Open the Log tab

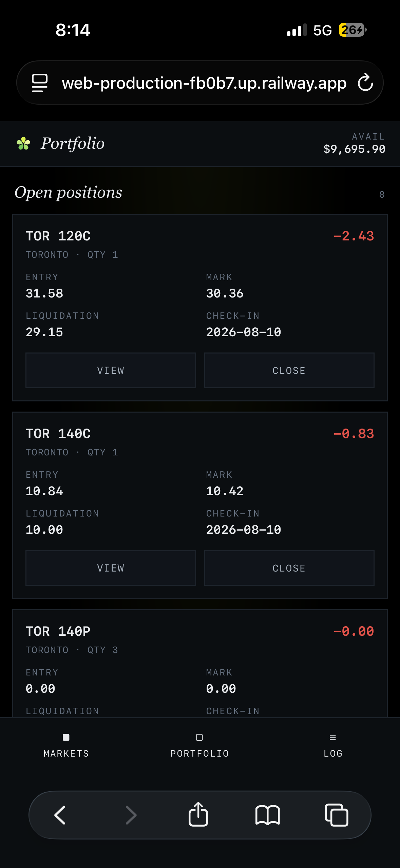[x=333, y=746]
